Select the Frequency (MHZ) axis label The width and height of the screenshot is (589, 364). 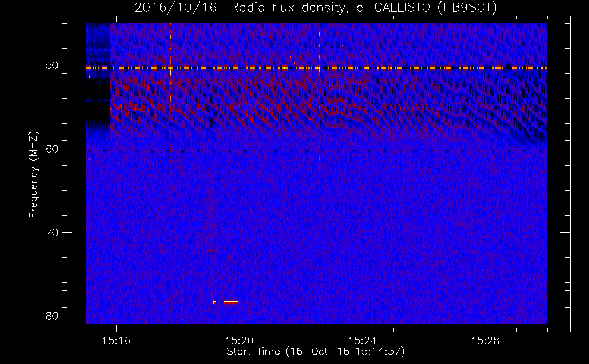click(x=33, y=175)
